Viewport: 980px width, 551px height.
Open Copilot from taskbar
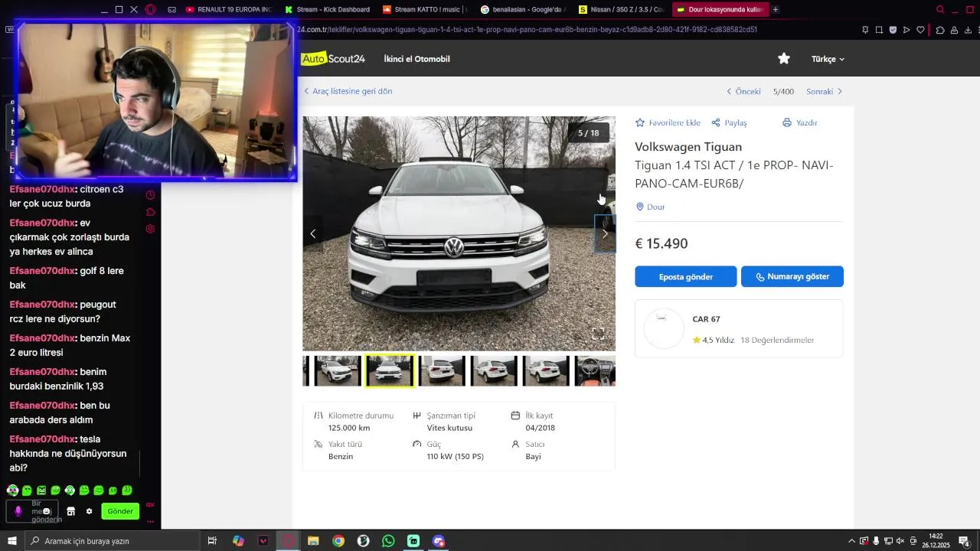(238, 541)
